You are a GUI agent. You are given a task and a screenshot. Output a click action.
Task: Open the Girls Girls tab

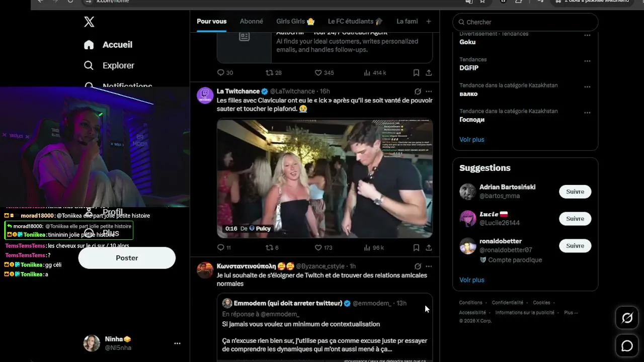pos(295,21)
